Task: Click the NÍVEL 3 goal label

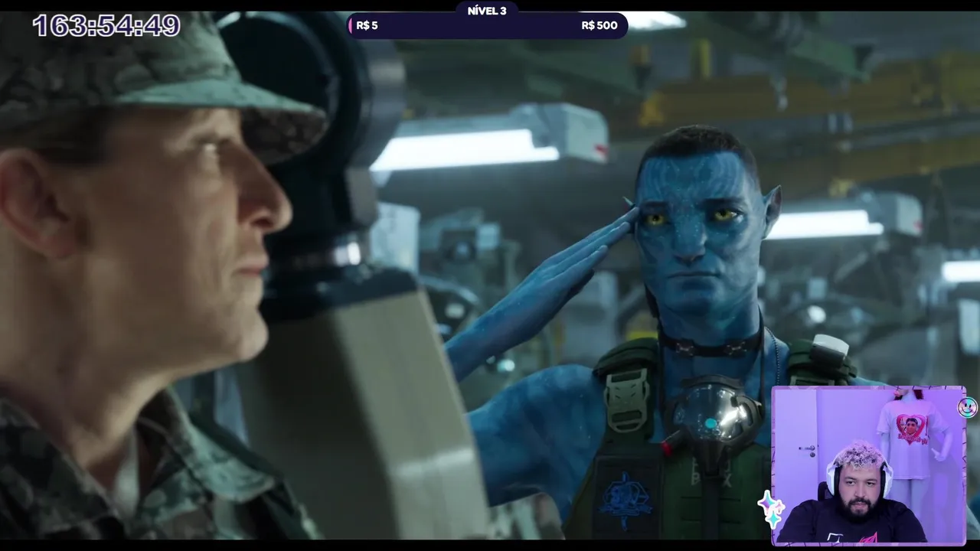Action: click(x=487, y=11)
